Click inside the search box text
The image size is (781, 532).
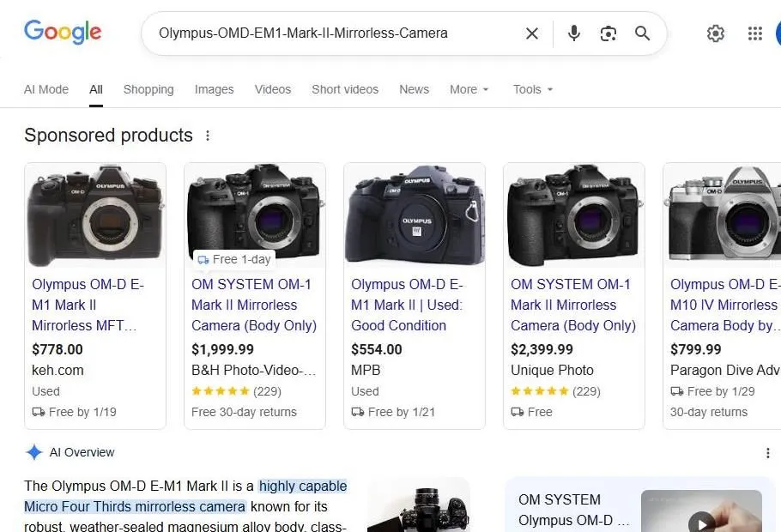[x=303, y=33]
